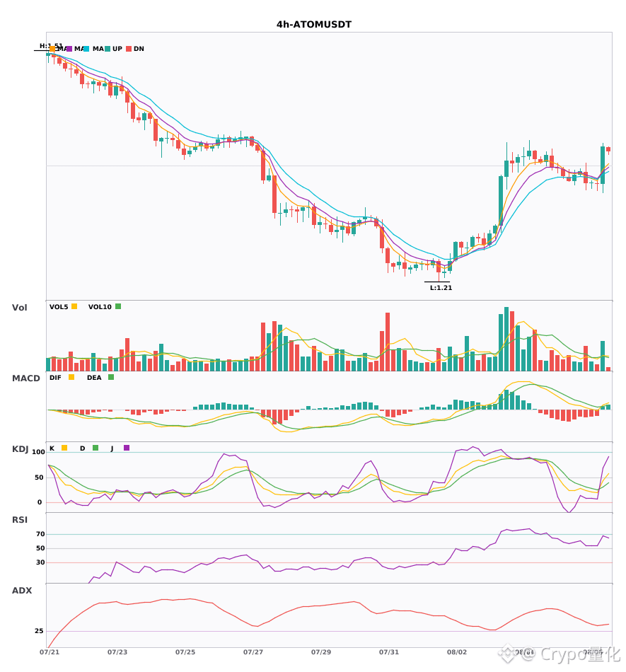
Task: Click the purple MA legend swatch
Action: coord(69,49)
